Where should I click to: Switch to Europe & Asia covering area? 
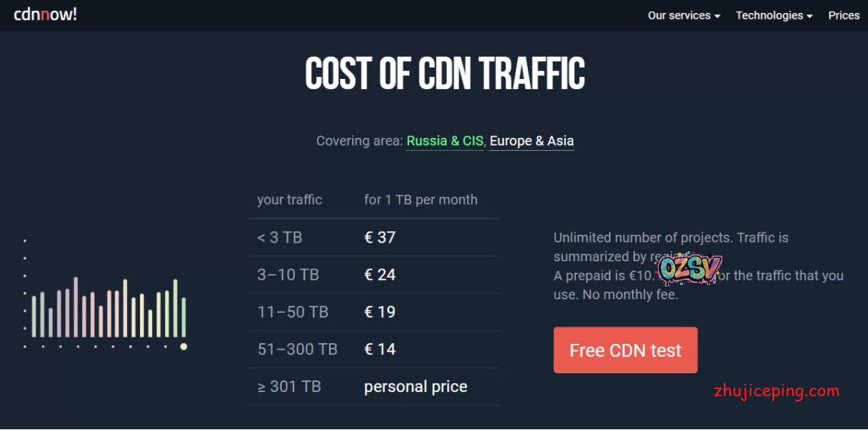tap(532, 141)
